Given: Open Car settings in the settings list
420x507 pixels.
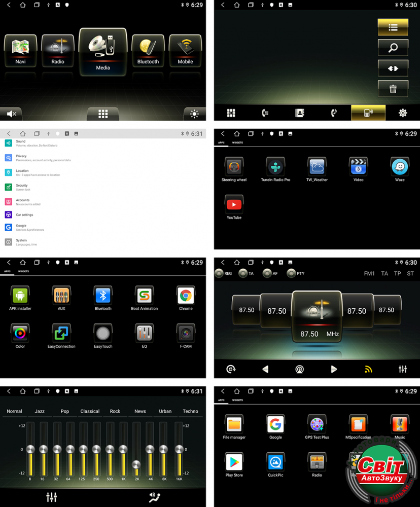Looking at the screenshot, I should click(24, 215).
